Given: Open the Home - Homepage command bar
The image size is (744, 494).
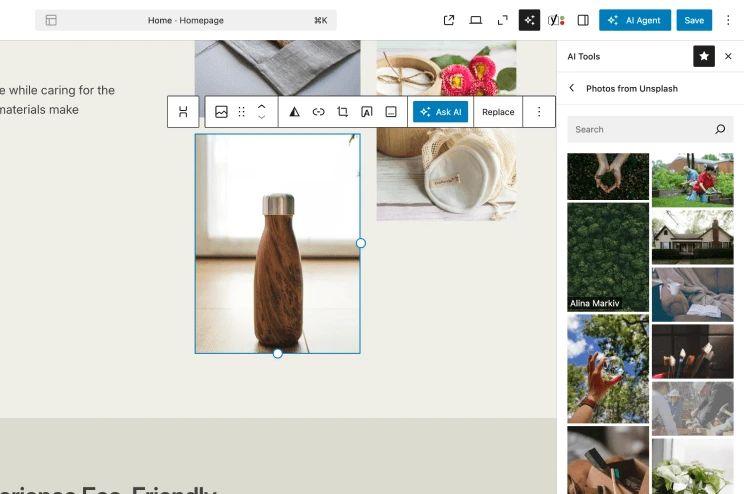Looking at the screenshot, I should point(186,20).
